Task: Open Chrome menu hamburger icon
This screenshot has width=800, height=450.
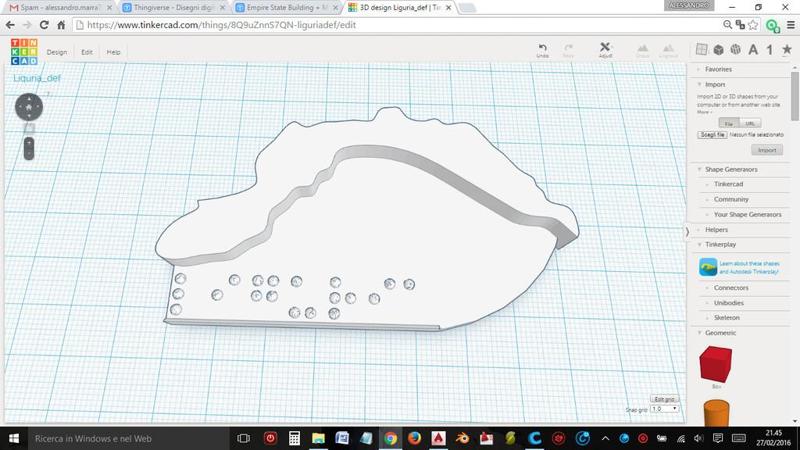Action: coord(791,25)
